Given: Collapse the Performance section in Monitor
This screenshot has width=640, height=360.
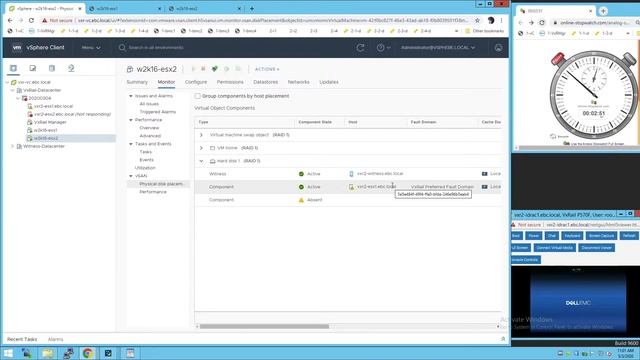Looking at the screenshot, I should pyautogui.click(x=131, y=120).
